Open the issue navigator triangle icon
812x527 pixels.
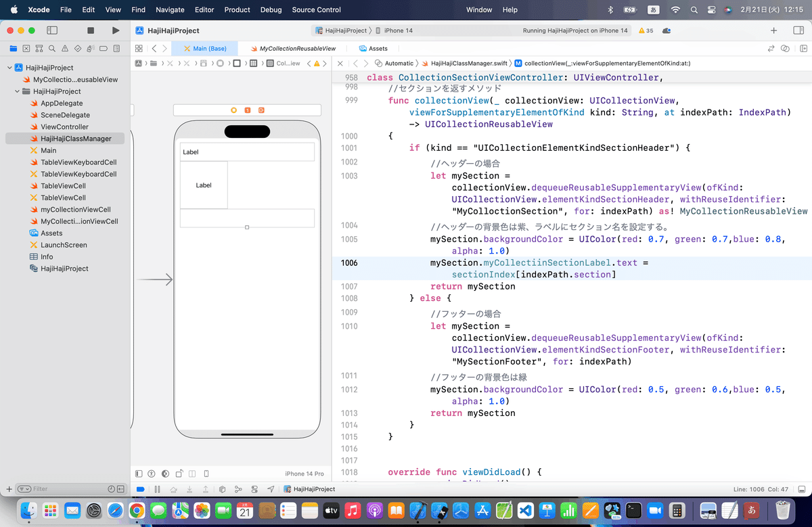[65, 48]
